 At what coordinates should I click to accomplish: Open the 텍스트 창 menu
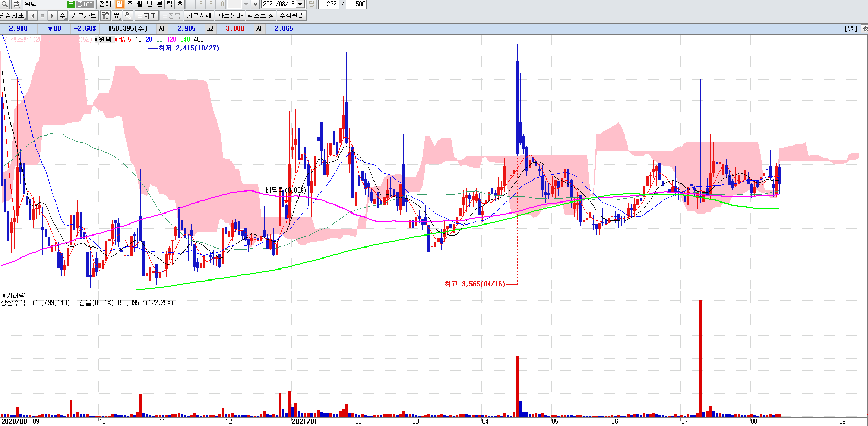(x=260, y=16)
